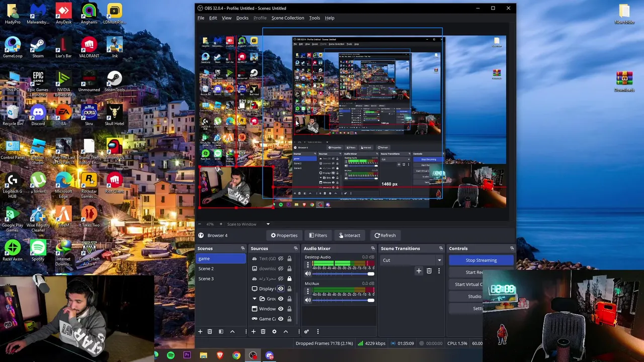Hide the Game Capture source
The width and height of the screenshot is (644, 362).
281,319
